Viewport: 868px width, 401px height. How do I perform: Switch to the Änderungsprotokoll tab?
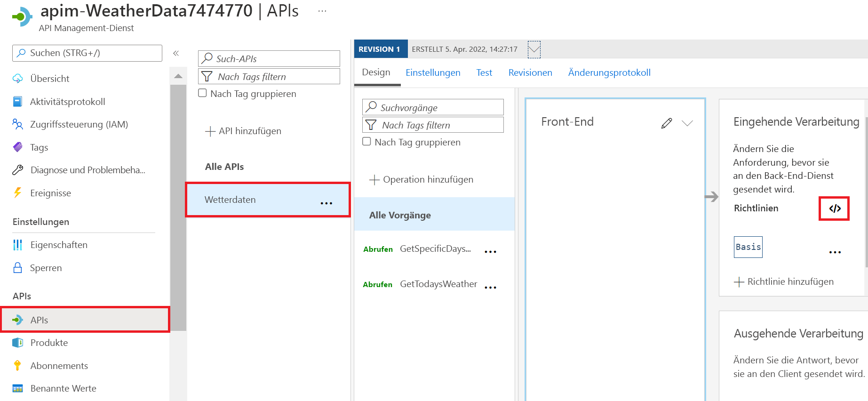click(x=609, y=72)
